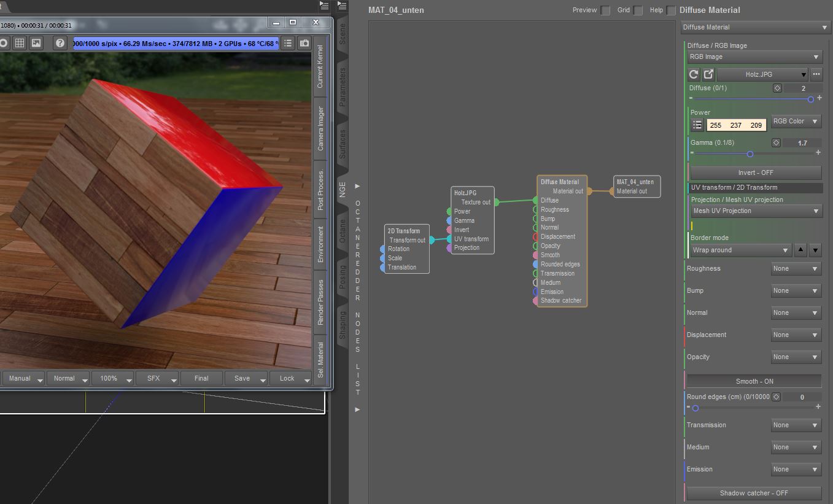Click the grid icon in the render toolbar
This screenshot has width=833, height=504.
(x=20, y=43)
